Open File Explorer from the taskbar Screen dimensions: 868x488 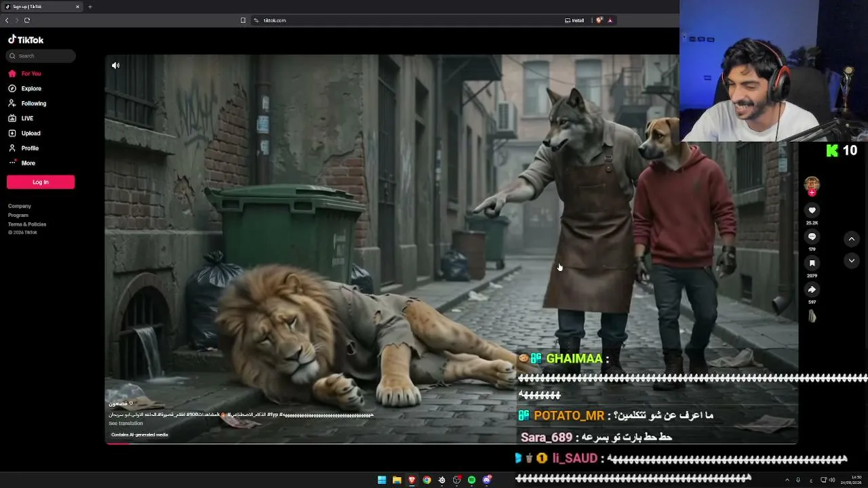tap(397, 480)
